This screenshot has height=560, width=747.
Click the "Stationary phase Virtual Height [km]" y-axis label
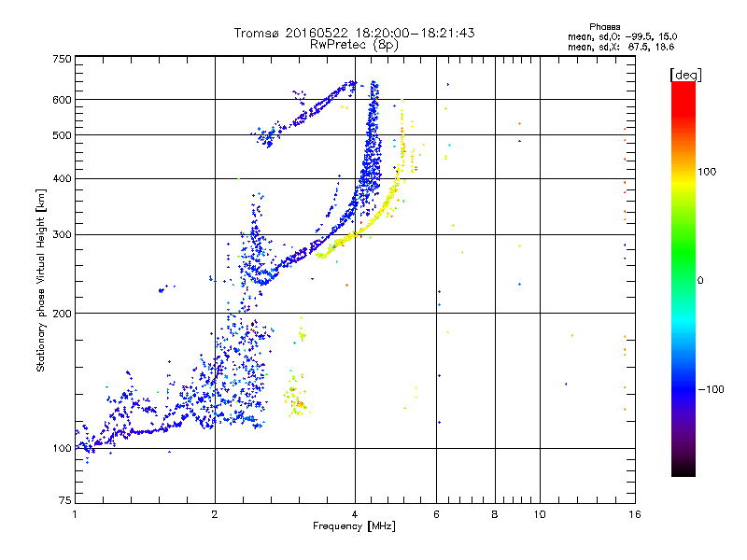click(41, 281)
